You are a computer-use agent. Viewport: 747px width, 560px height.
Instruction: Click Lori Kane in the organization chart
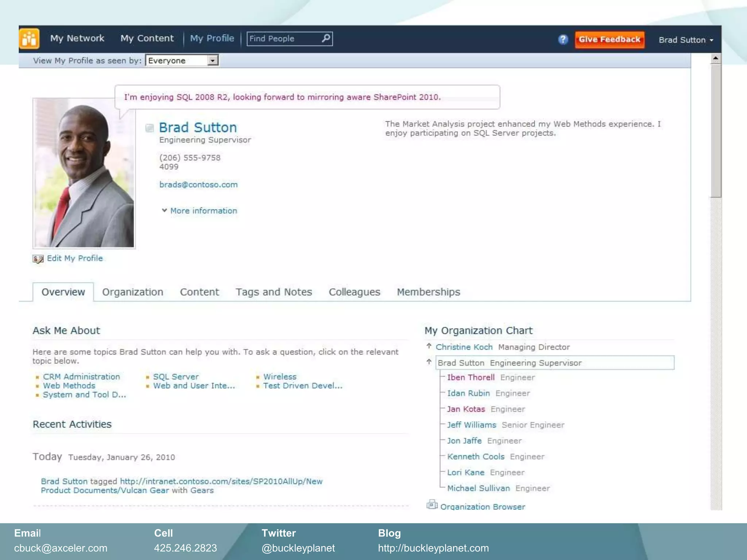[x=466, y=472]
